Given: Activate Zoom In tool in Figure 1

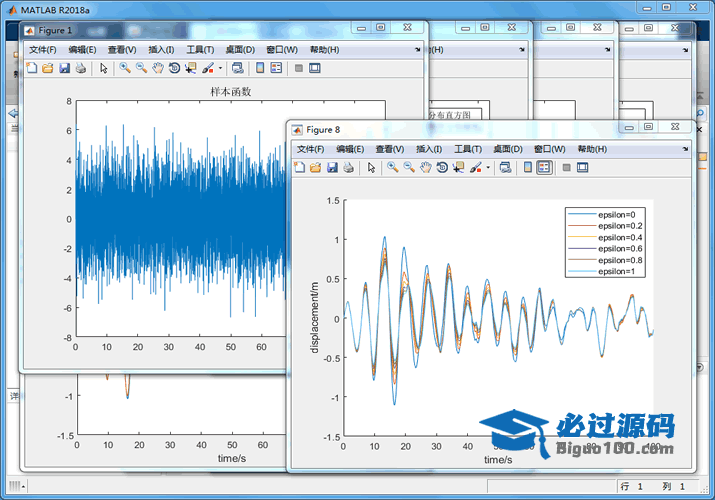Looking at the screenshot, I should 124,68.
